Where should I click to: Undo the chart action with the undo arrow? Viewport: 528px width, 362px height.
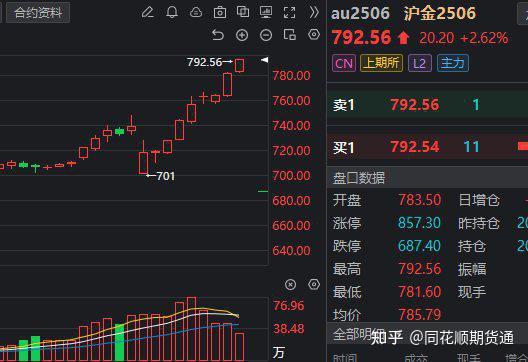218,35
